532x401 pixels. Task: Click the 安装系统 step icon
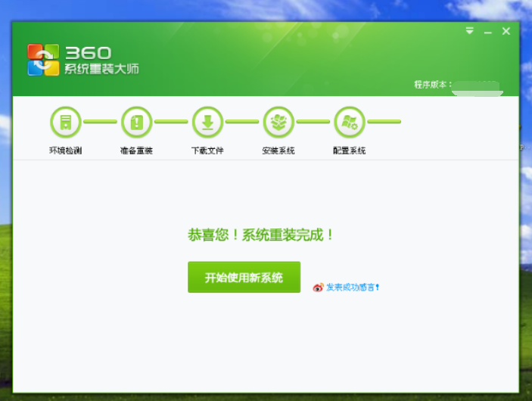(x=278, y=121)
